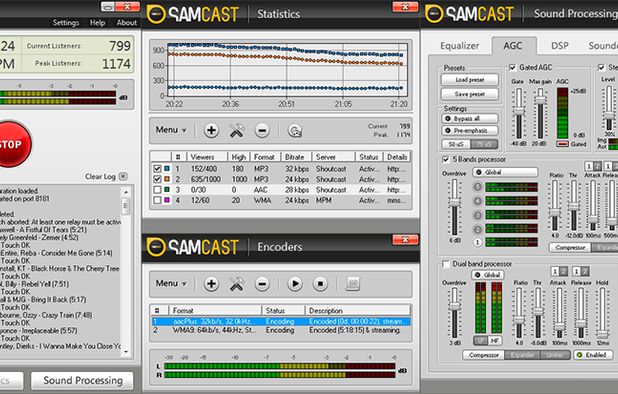Viewport: 618px width, 394px height.
Task: Click Dual band Hold slider handle
Action: click(602, 335)
